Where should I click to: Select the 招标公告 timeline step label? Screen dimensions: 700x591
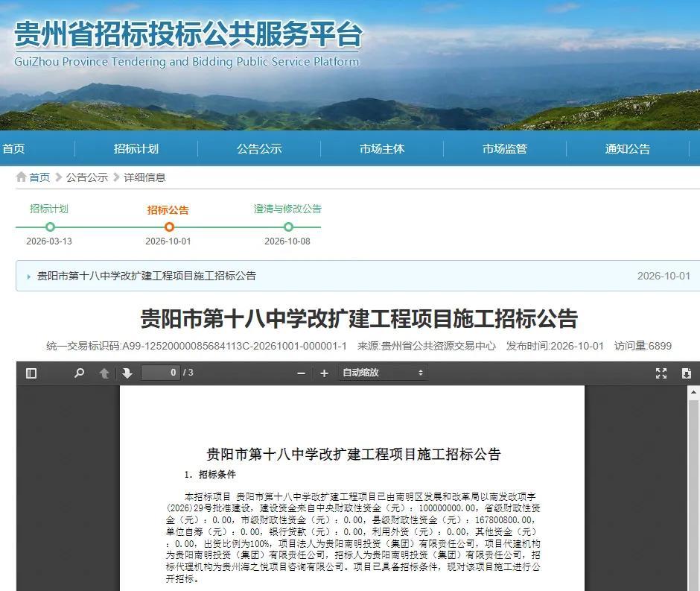168,210
